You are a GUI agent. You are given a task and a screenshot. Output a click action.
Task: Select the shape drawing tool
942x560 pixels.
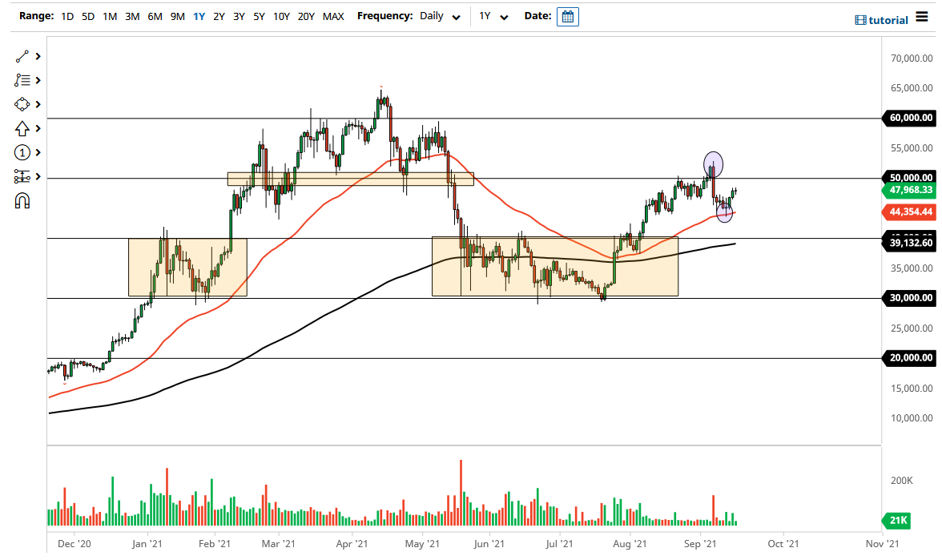(22, 104)
